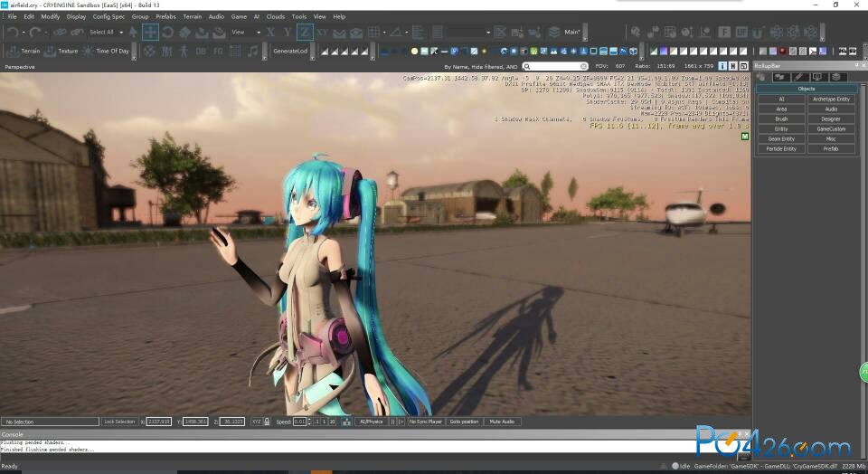The height and width of the screenshot is (474, 868).
Task: Click the Unlink objects icon
Action: point(77,33)
